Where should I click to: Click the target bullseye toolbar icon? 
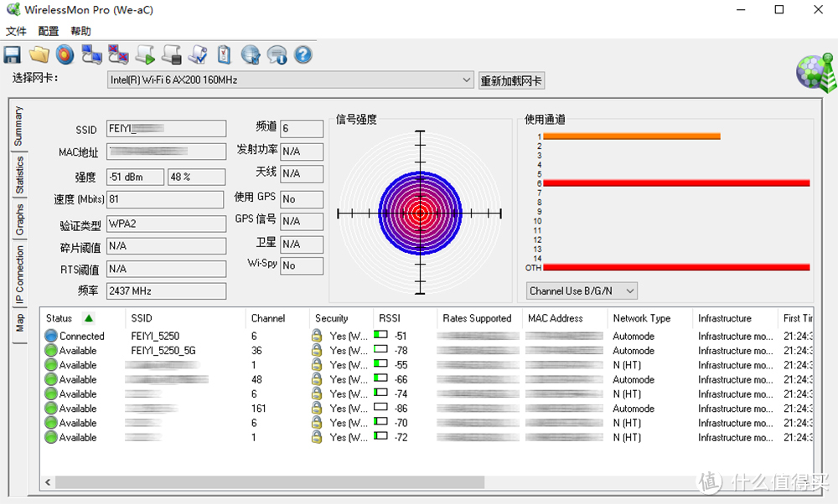pos(65,55)
